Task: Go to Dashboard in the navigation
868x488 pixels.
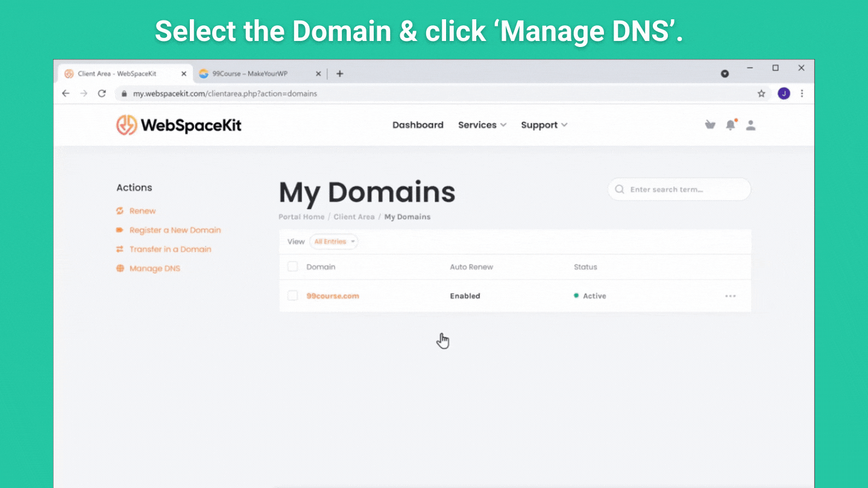Action: (418, 125)
